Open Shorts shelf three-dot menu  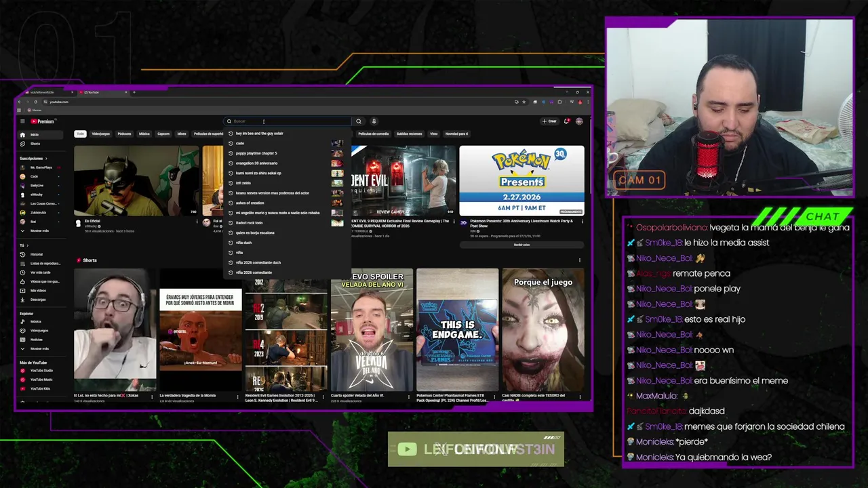(579, 260)
